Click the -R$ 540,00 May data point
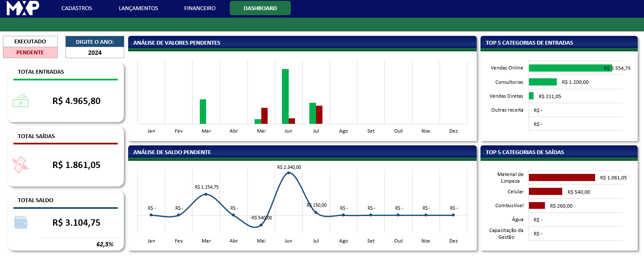Viewport: 644px width, 256px height. [x=261, y=225]
